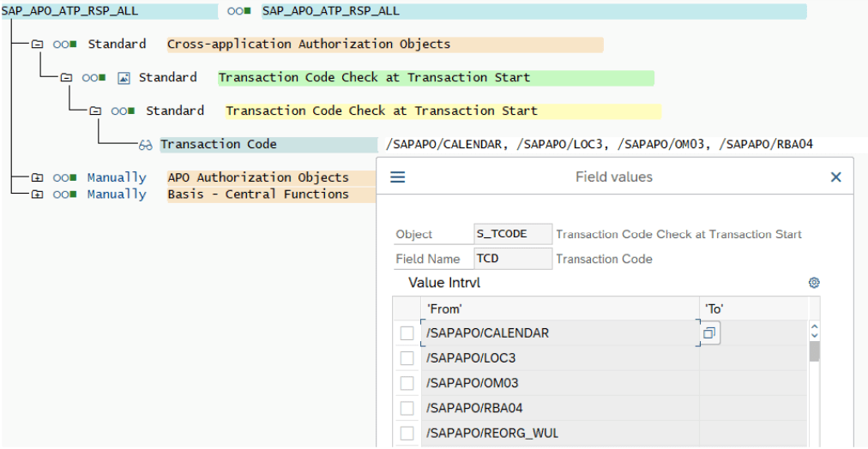Expand the Basis - Central Functions node
The image size is (868, 449).
pyautogui.click(x=37, y=195)
